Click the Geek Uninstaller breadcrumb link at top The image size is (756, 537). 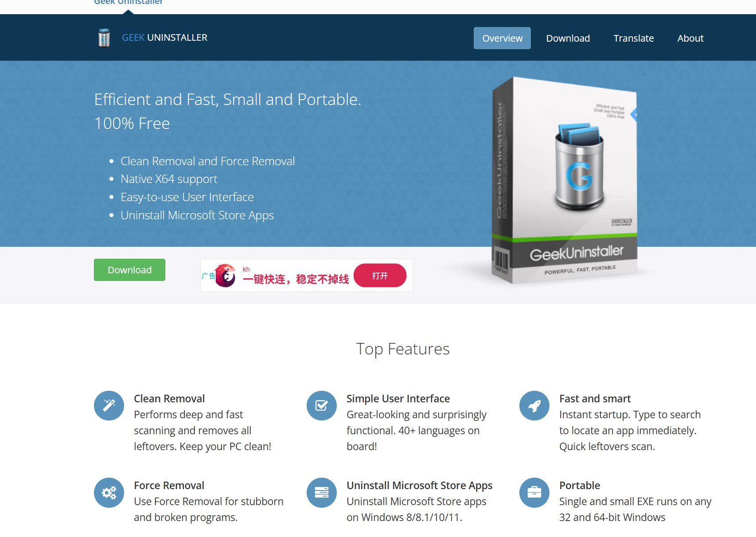128,2
